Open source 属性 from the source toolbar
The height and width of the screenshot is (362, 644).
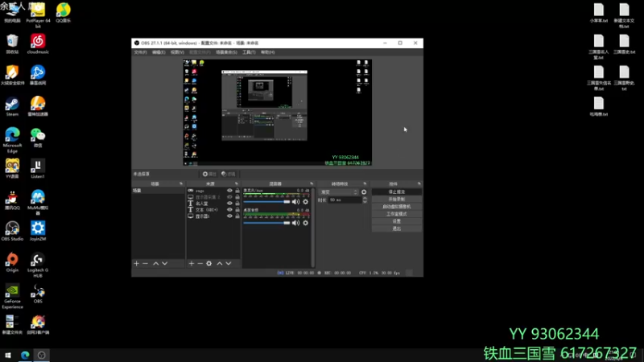point(209,174)
